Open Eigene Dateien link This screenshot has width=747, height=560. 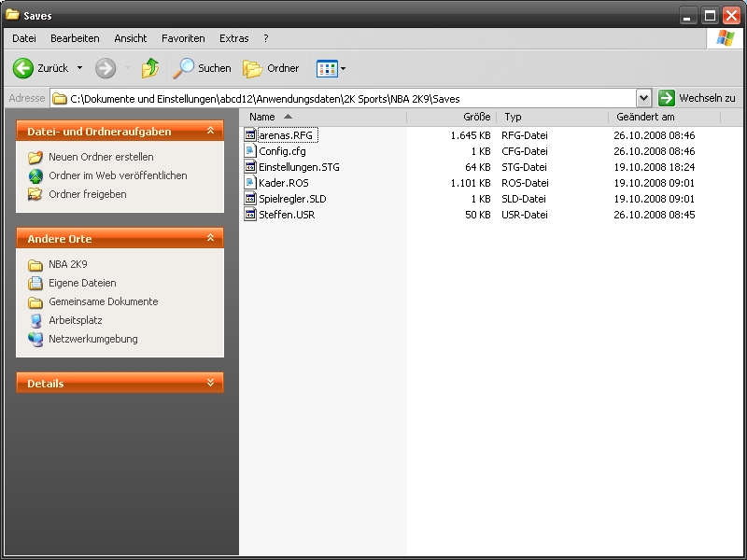pyautogui.click(x=82, y=283)
